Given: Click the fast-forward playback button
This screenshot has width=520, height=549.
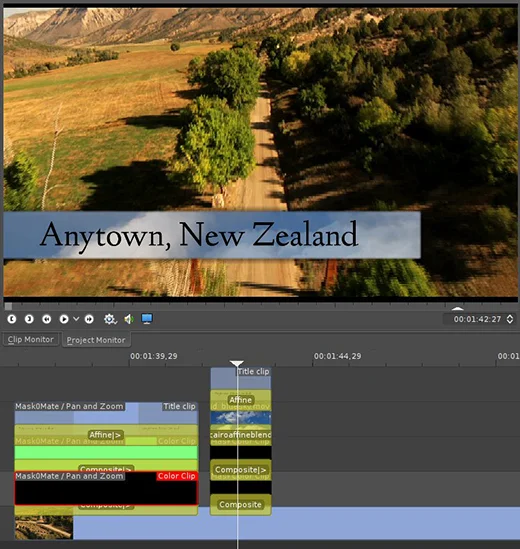Looking at the screenshot, I should click(89, 319).
